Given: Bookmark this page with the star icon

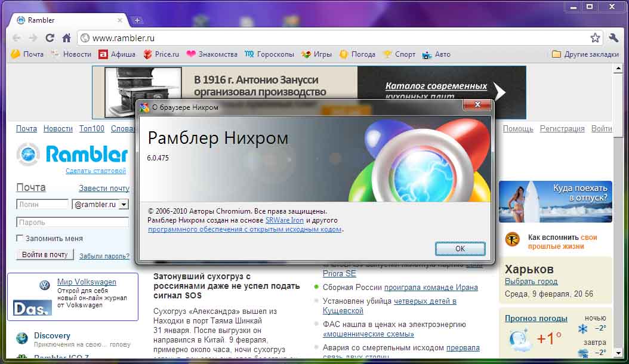Looking at the screenshot, I should [x=595, y=38].
